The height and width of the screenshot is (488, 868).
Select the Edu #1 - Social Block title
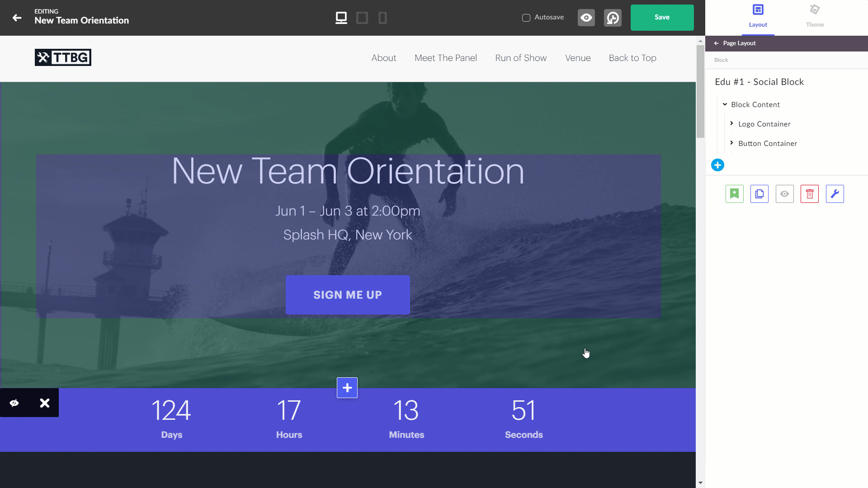point(759,82)
